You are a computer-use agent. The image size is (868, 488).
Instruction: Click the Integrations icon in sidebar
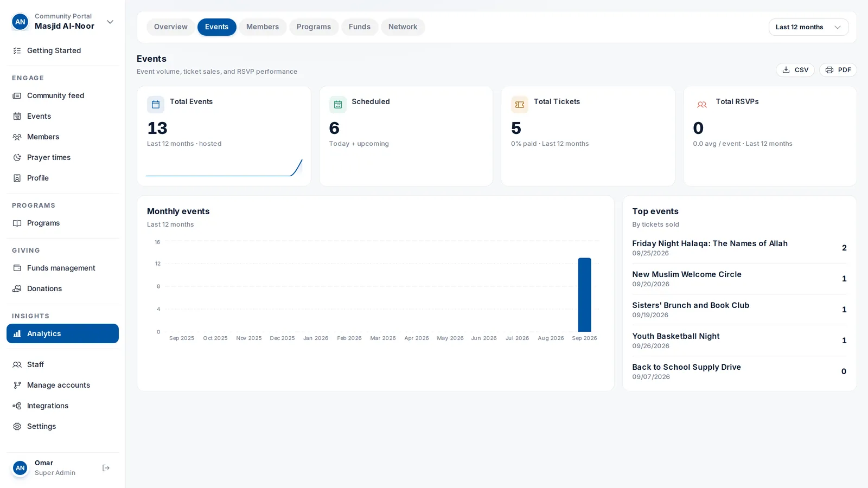point(17,406)
